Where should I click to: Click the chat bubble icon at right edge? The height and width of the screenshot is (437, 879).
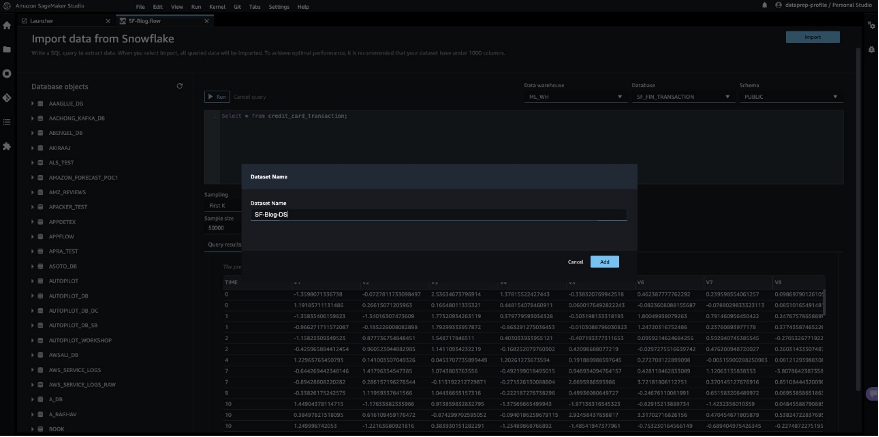(872, 394)
